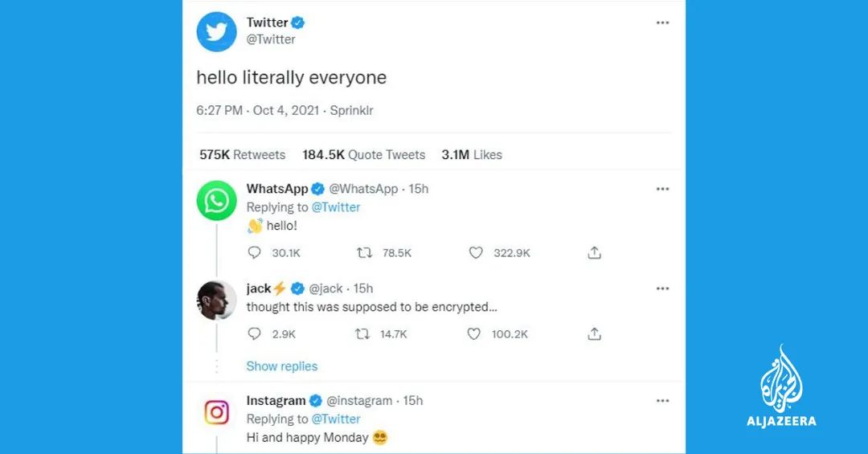Like jack's tweet with 100.2K likes
Screen dimensions: 868x454
click(x=474, y=333)
